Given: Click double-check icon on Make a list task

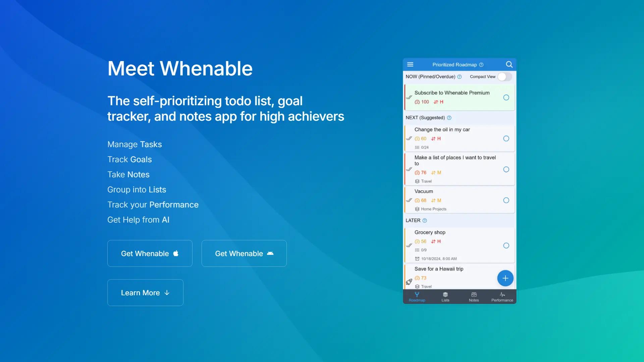Looking at the screenshot, I should [x=409, y=169].
